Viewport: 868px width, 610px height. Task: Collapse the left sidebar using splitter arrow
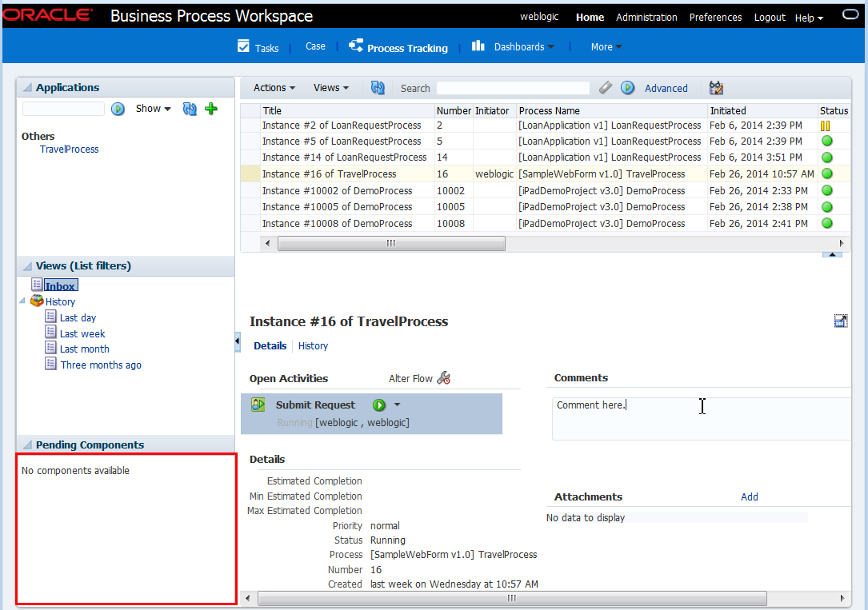238,341
